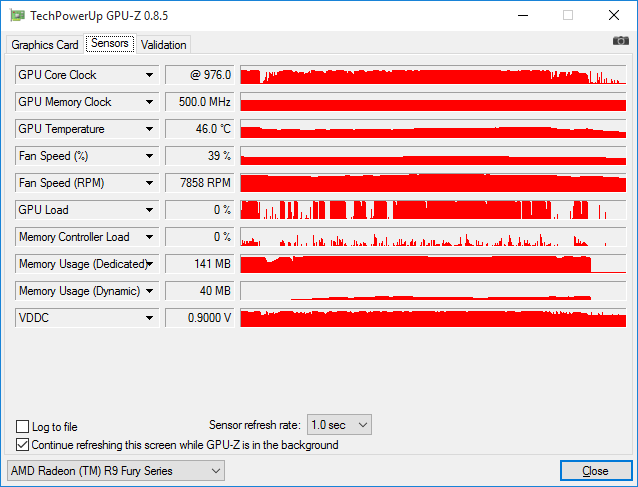Switch to the Graphics Card tab
This screenshot has width=638, height=487.
[x=45, y=44]
